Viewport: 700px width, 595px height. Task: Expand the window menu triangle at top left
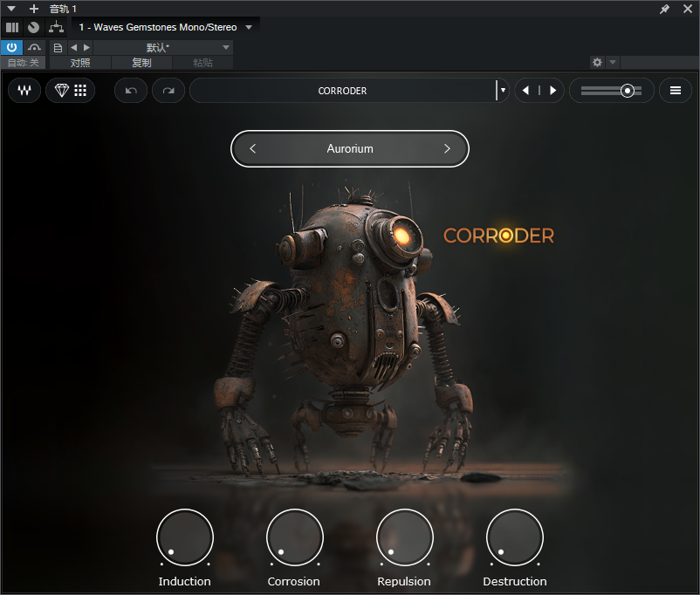click(11, 9)
